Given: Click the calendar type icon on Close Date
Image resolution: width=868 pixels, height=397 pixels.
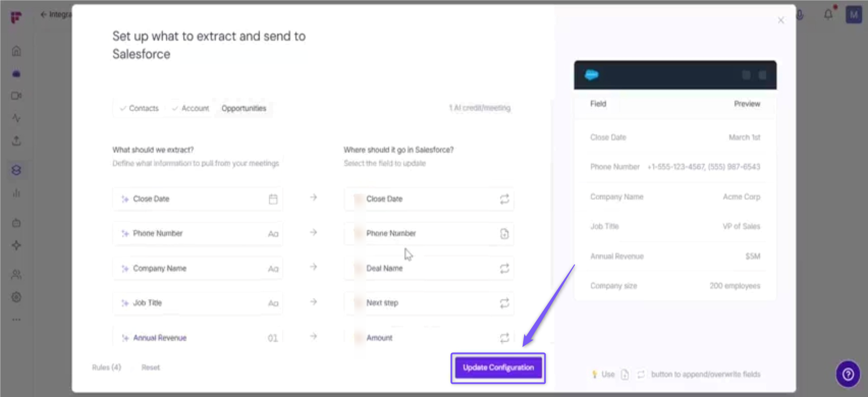Looking at the screenshot, I should 273,199.
